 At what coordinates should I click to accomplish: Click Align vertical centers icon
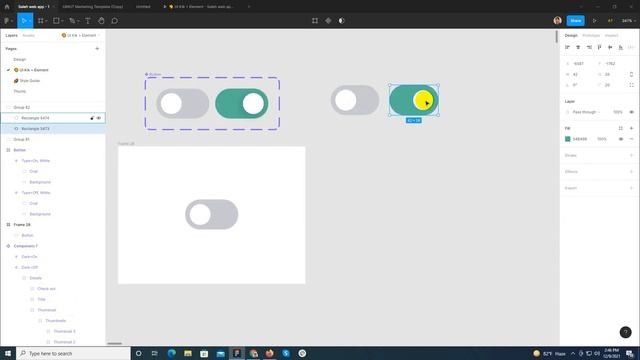(x=610, y=47)
